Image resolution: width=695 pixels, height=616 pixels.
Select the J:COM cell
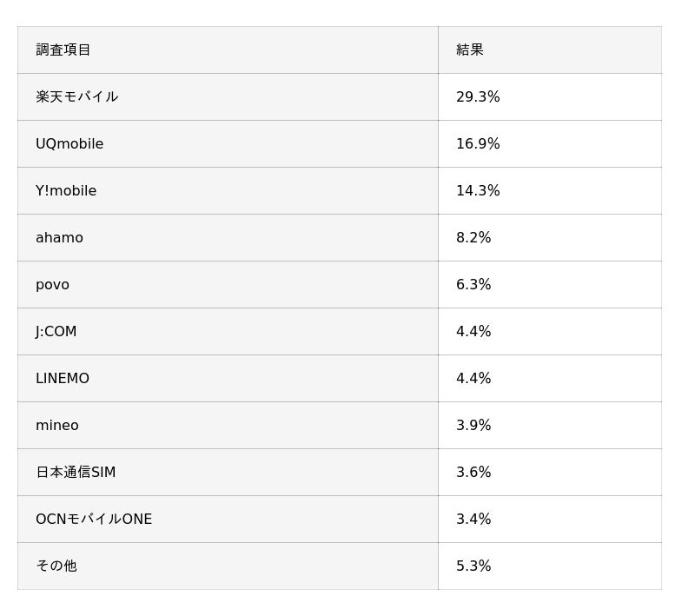tap(56, 332)
